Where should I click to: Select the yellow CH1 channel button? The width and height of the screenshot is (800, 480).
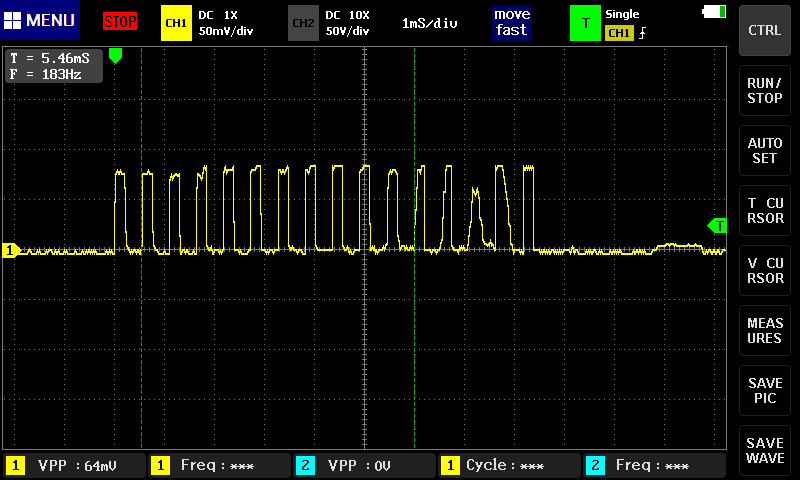pos(176,23)
